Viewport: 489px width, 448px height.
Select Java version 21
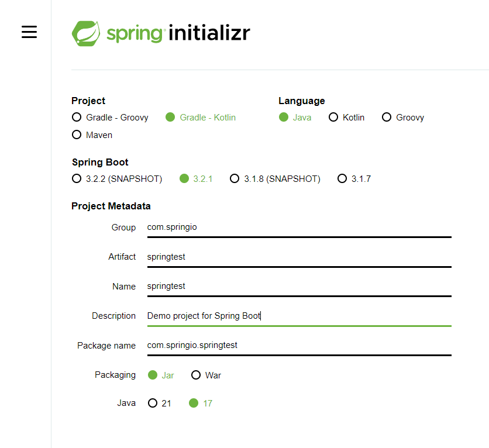[x=153, y=403]
